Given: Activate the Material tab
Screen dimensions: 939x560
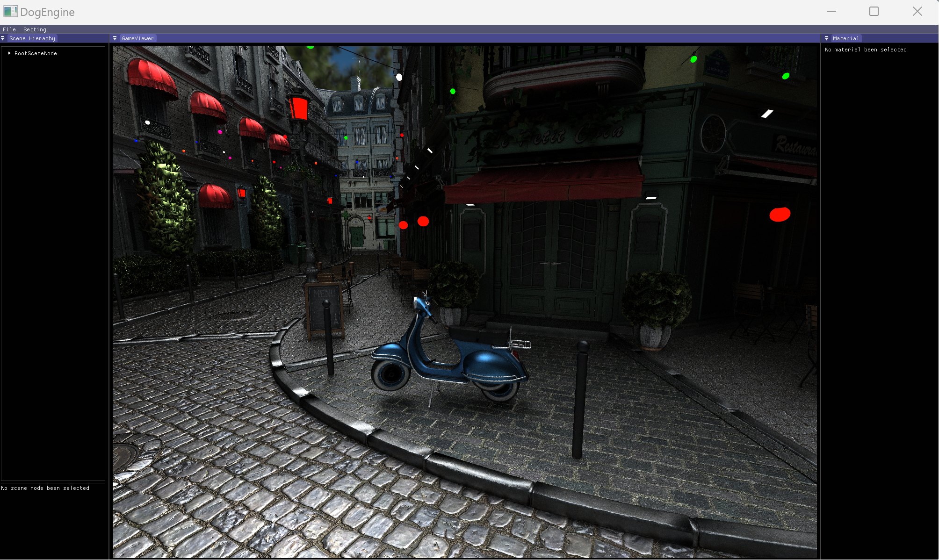Looking at the screenshot, I should 845,38.
